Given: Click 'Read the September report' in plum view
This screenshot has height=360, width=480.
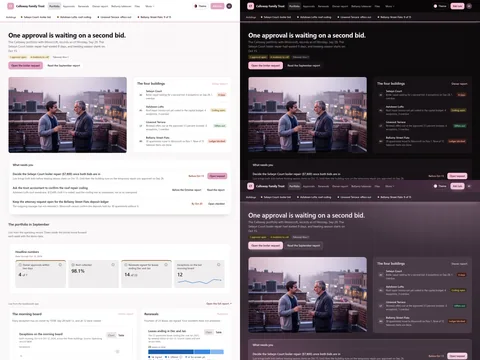Looking at the screenshot, I should coord(304,246).
